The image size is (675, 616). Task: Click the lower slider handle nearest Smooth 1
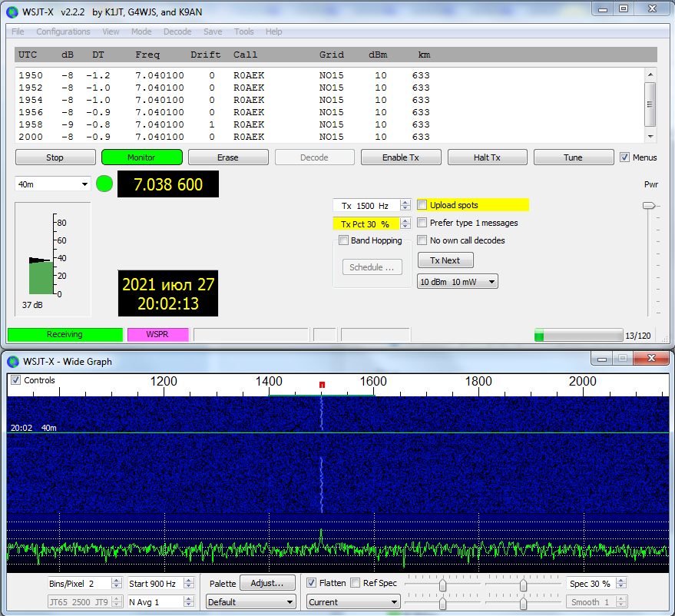[523, 604]
